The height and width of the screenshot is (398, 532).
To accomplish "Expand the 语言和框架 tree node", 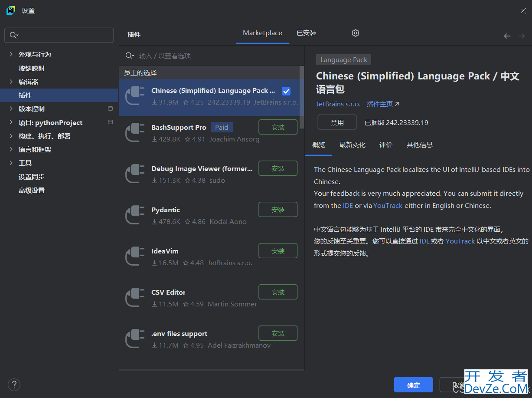I will pyautogui.click(x=11, y=149).
